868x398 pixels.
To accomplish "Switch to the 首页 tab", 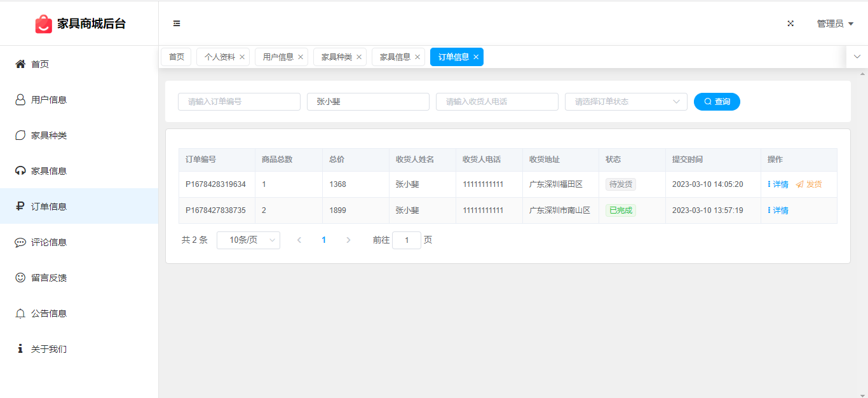I will coord(176,57).
